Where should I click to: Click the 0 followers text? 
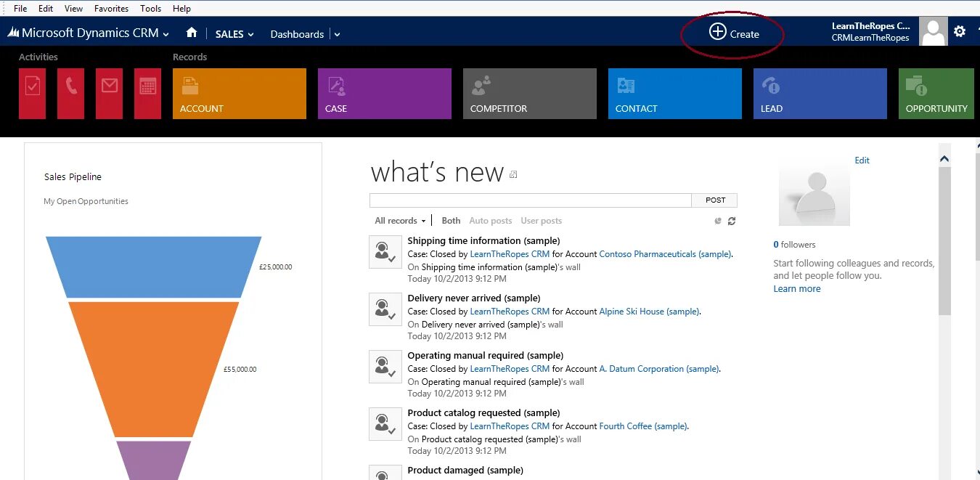(x=794, y=245)
